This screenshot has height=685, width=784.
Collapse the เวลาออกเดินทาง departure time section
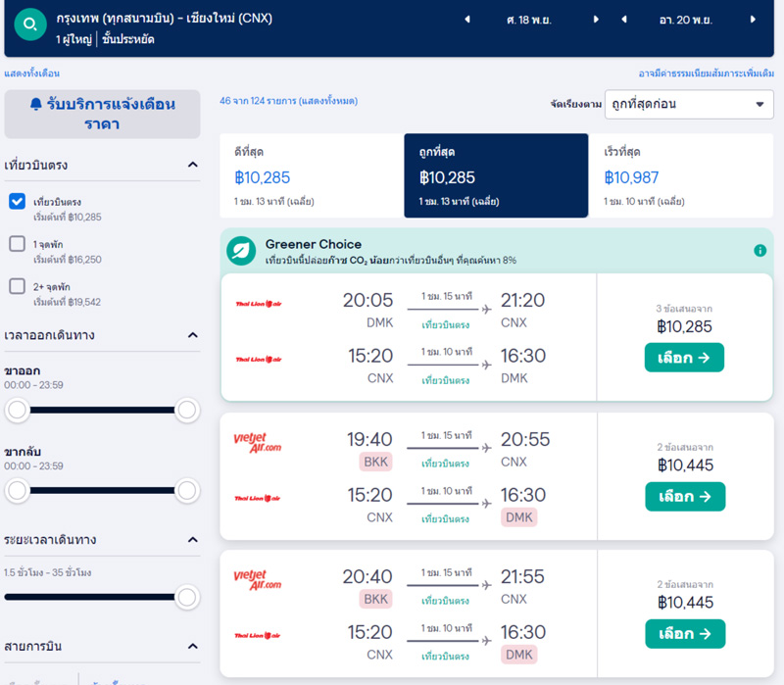(x=193, y=335)
